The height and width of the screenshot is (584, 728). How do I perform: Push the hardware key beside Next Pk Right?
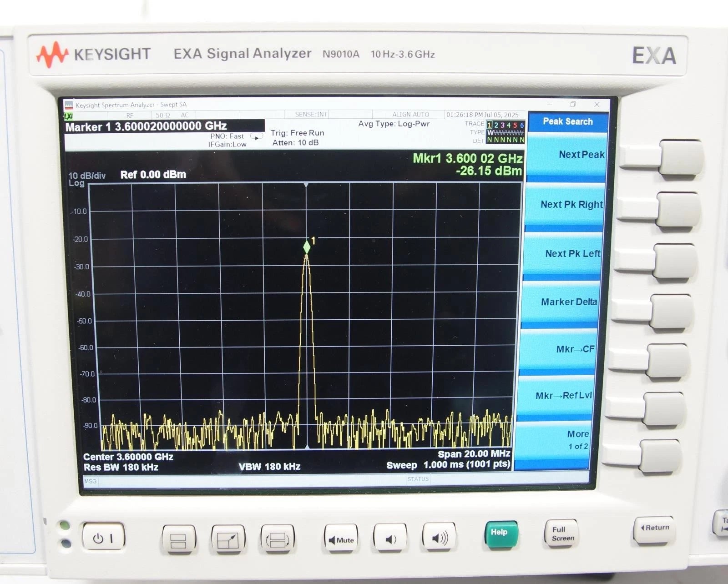[x=677, y=209]
